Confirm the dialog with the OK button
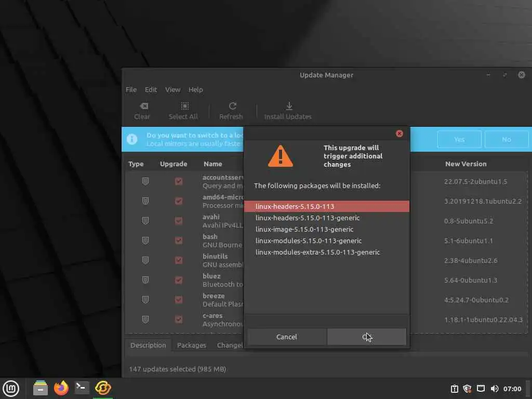The width and height of the screenshot is (532, 399). (x=366, y=337)
